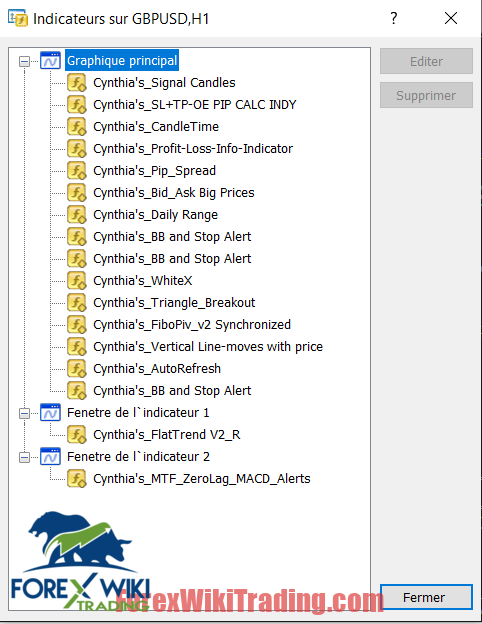Click the Cynthia's_Pip_Spread indicator icon
This screenshot has width=482, height=624.
(76, 171)
